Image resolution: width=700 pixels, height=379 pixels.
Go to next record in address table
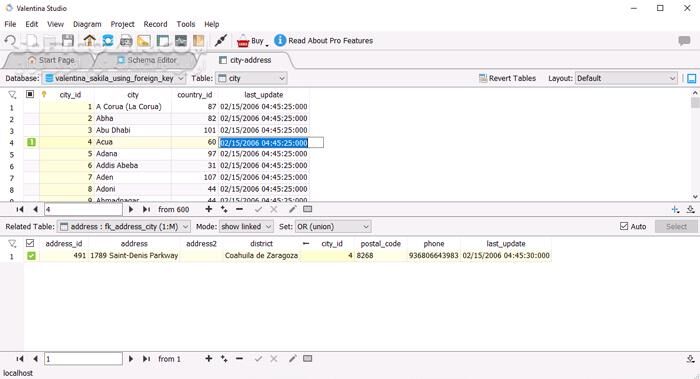point(131,359)
